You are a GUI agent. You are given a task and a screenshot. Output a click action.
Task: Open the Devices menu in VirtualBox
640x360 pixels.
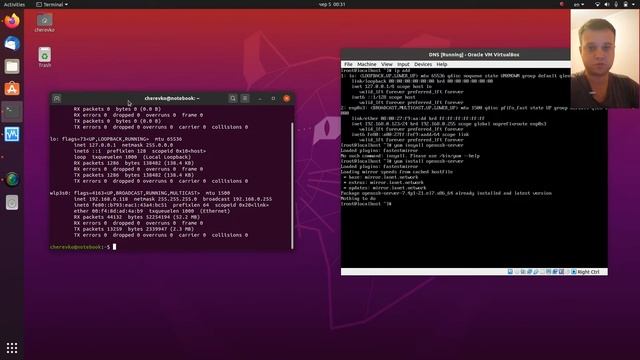[423, 64]
